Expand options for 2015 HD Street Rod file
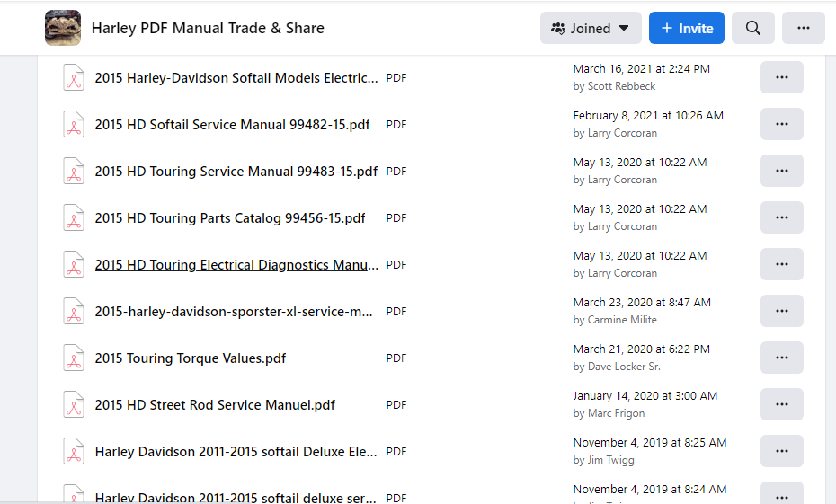The width and height of the screenshot is (836, 504). (781, 404)
